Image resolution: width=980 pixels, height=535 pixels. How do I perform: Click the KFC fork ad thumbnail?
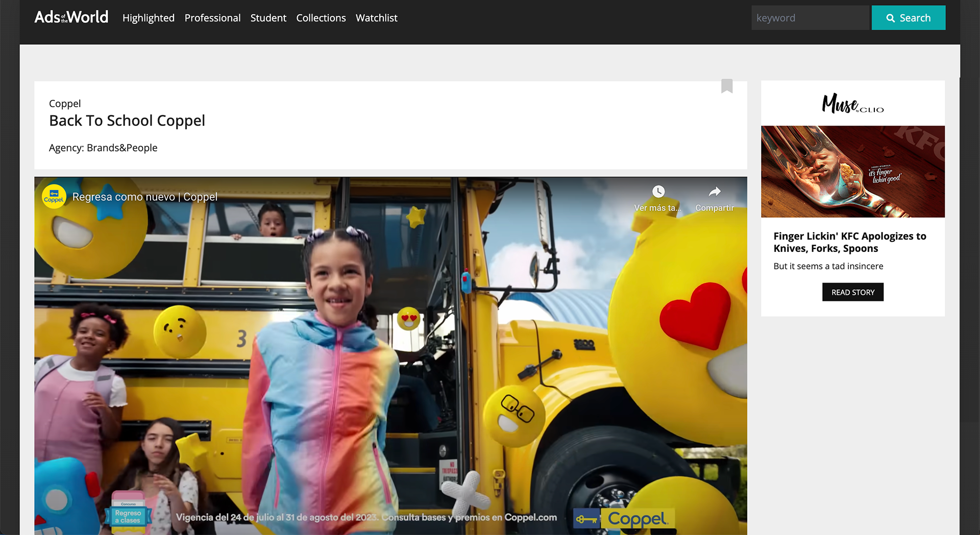click(x=853, y=171)
